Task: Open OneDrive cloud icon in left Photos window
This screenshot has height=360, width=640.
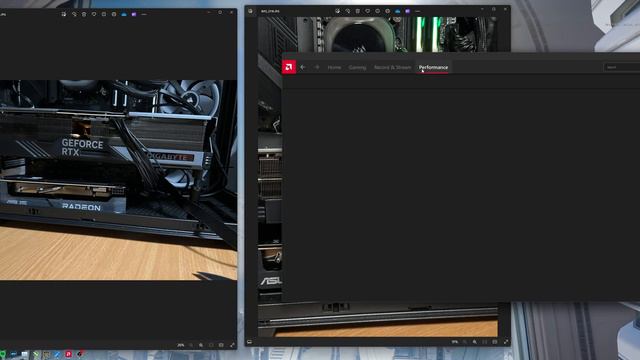Action: coord(124,14)
